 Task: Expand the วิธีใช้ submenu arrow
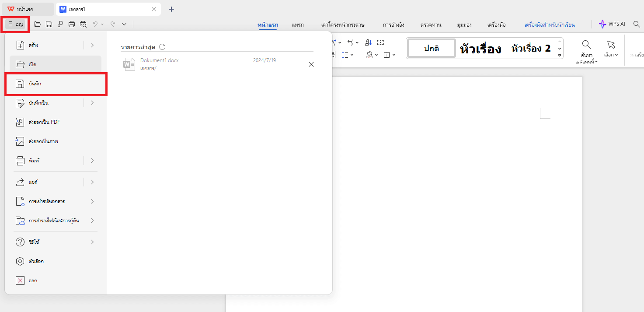92,242
